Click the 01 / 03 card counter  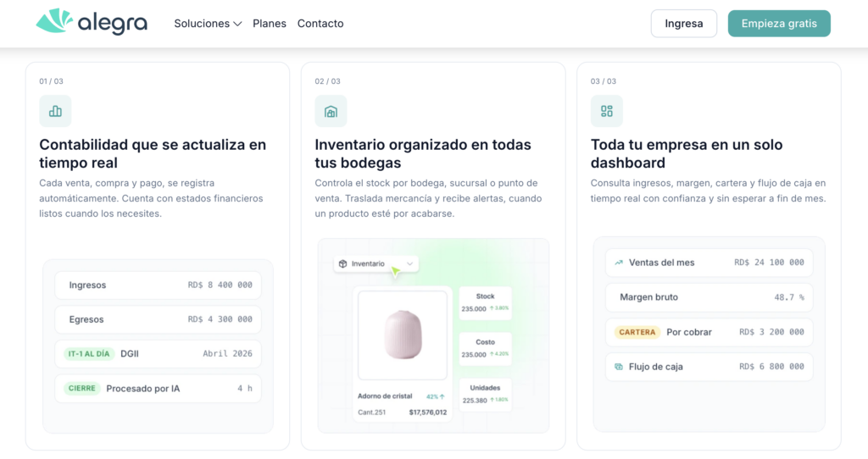click(51, 81)
